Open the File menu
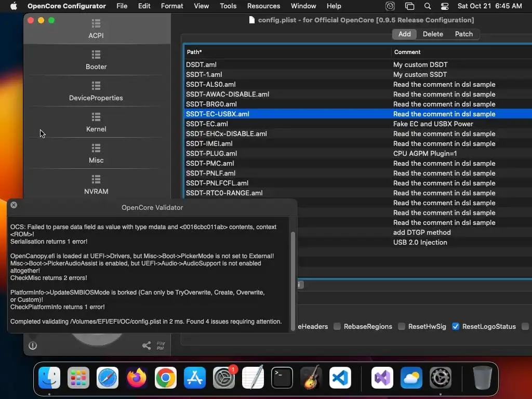 point(122,6)
